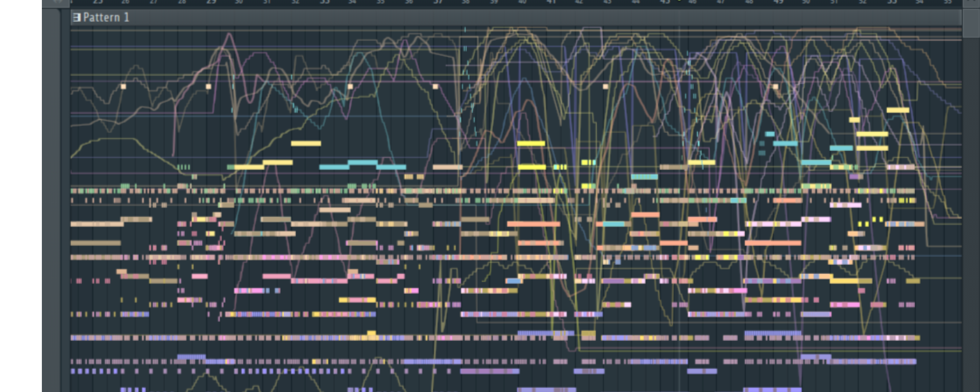Click the vertical scrollbar thumb on the right edge
Viewport: 980px width, 392px height.
coord(971,22)
